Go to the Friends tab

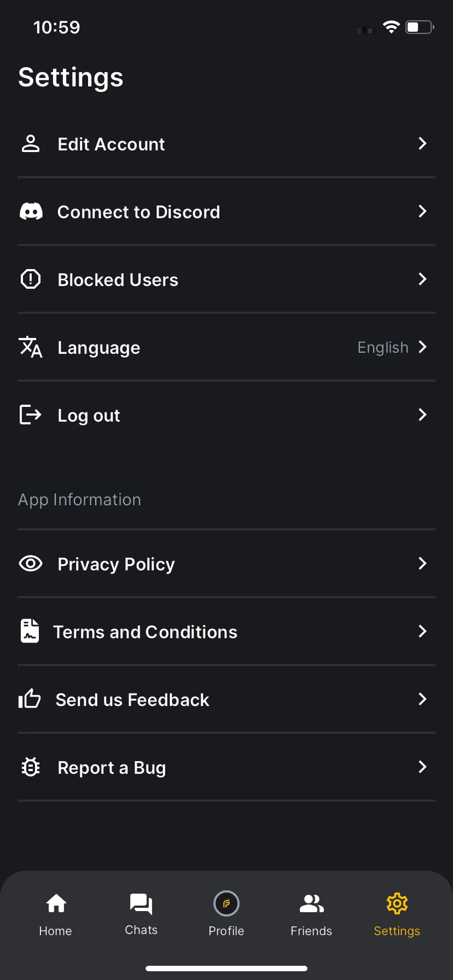coord(311,914)
